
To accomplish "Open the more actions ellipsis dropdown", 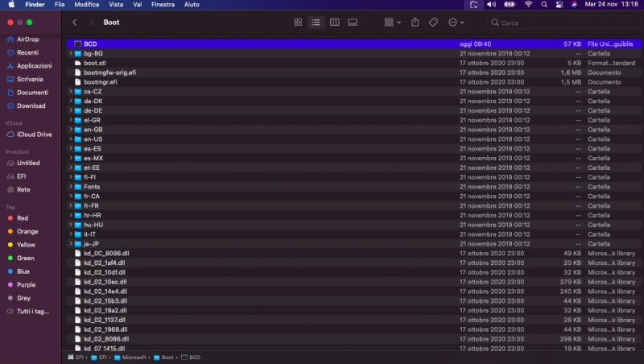I will [456, 23].
